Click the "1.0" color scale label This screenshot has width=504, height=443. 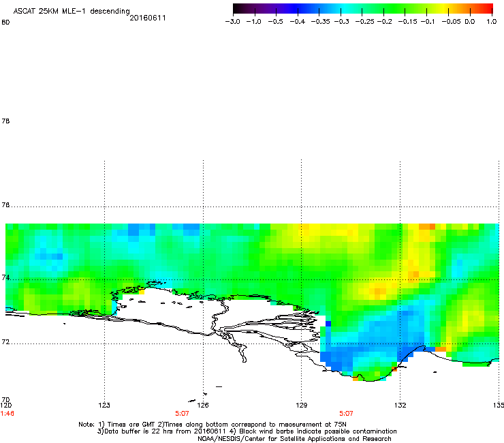pos(492,22)
